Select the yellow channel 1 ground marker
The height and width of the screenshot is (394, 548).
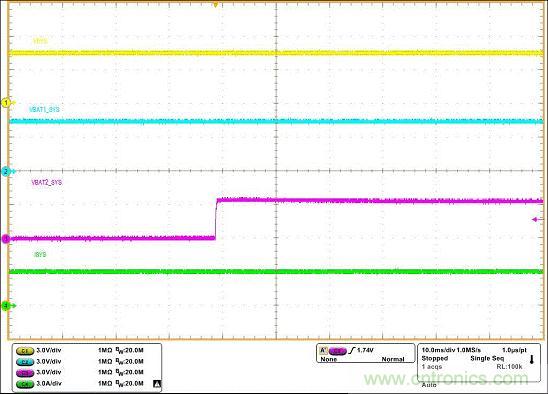(x=6, y=103)
